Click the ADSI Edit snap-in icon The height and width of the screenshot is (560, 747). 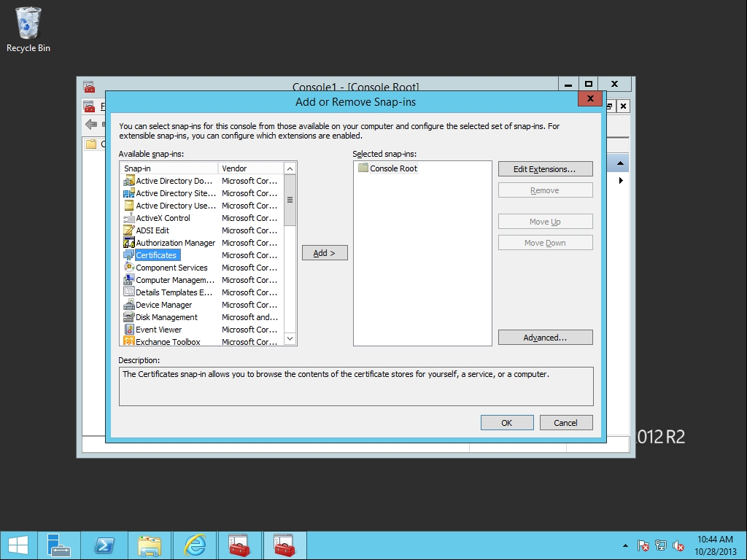[x=129, y=230]
